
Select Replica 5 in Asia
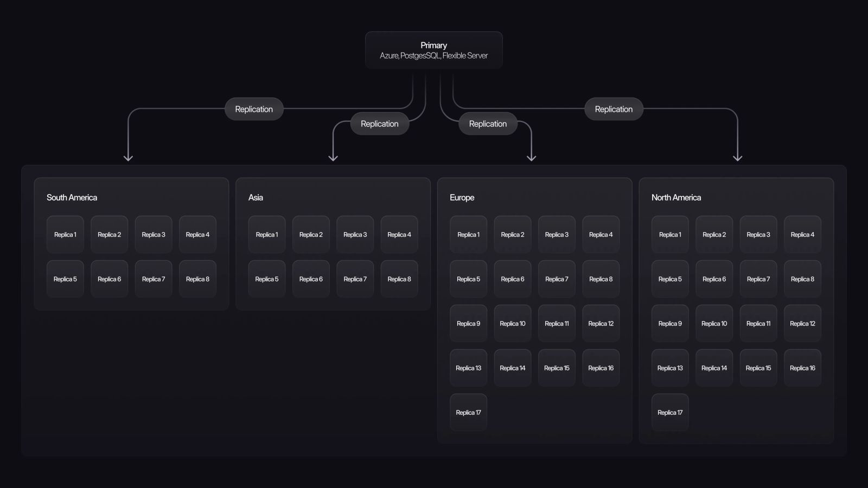point(266,279)
